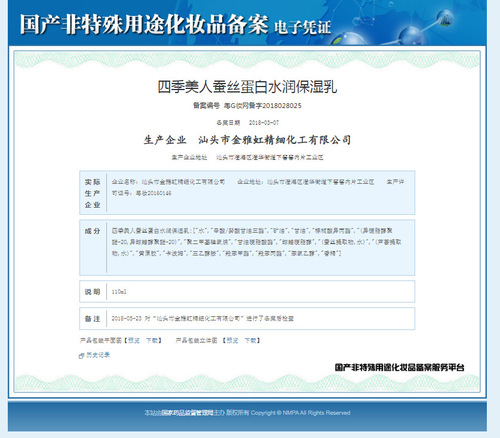Click the 国产非特殊用途化妆品备案服务平台 stamp text
The width and height of the screenshot is (500, 438).
click(399, 367)
